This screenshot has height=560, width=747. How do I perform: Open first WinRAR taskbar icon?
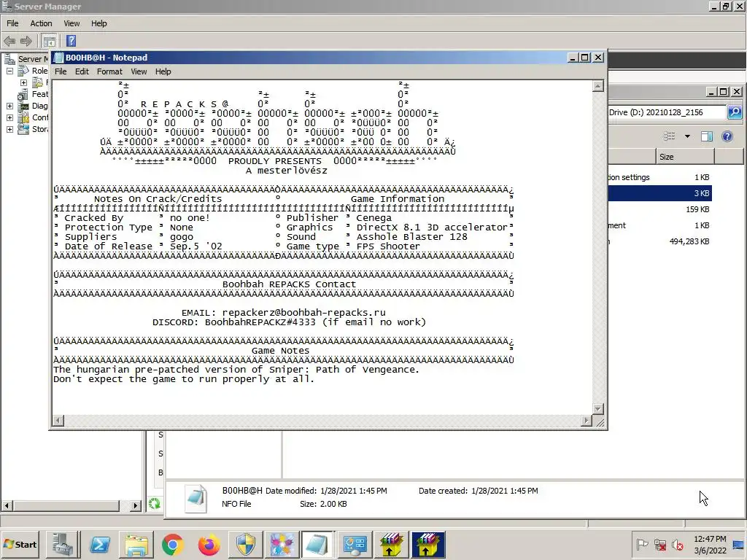pos(391,545)
